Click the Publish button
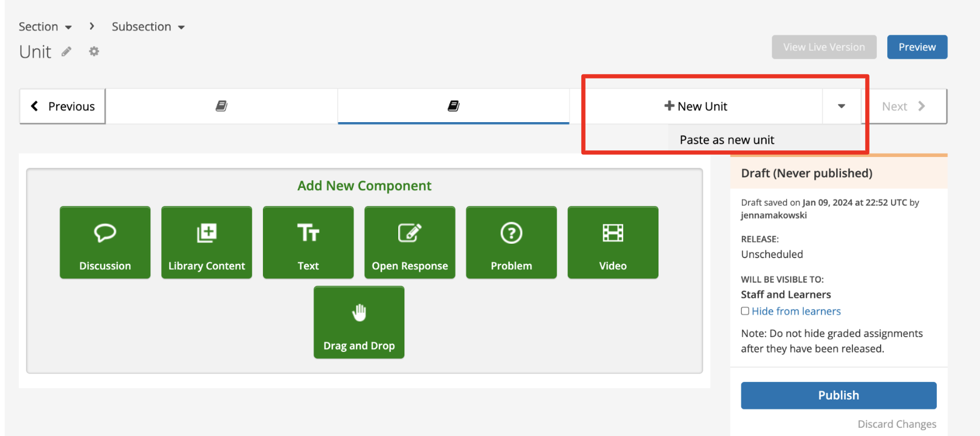The image size is (980, 436). pyautogui.click(x=838, y=395)
